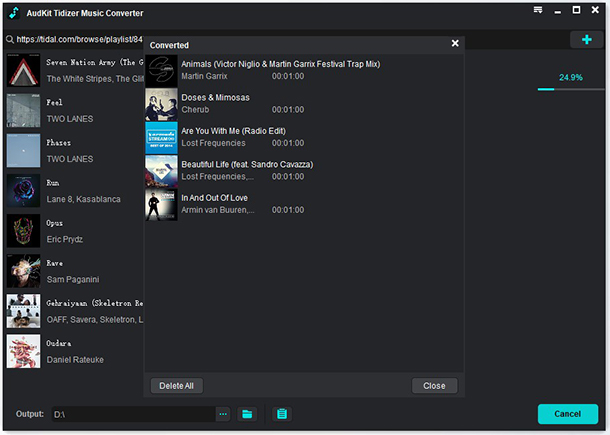Click the Phases track title

[59, 142]
